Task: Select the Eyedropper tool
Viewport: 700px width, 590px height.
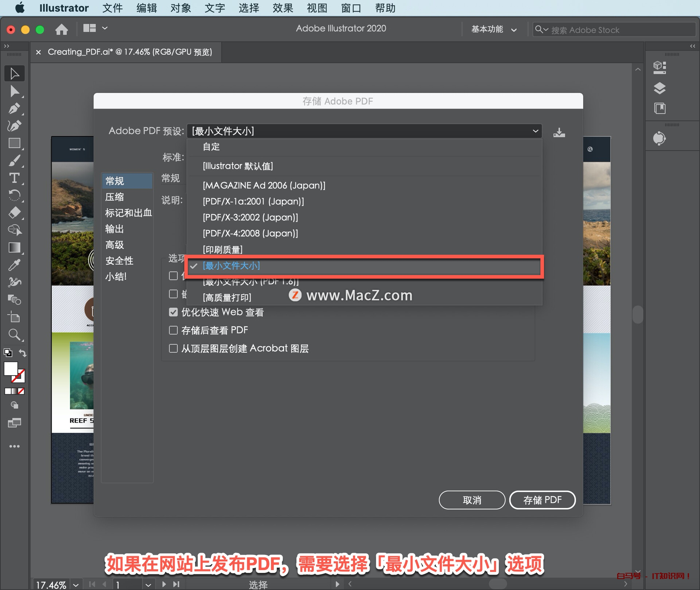Action: (15, 265)
